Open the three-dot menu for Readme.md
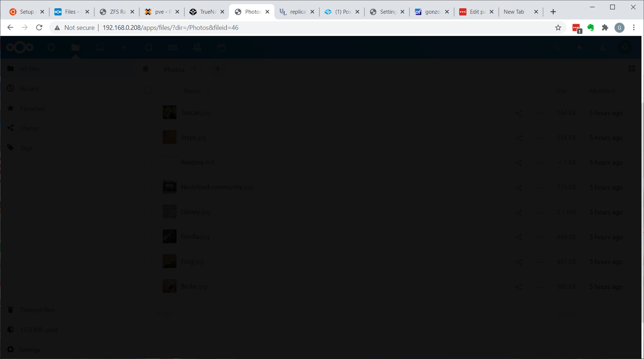644x359 pixels. click(540, 163)
